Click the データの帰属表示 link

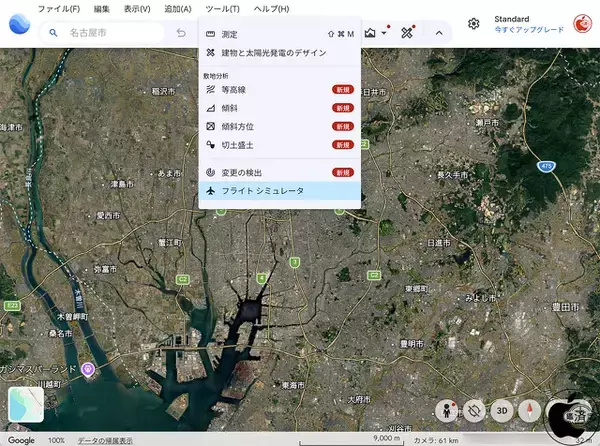[x=105, y=440]
